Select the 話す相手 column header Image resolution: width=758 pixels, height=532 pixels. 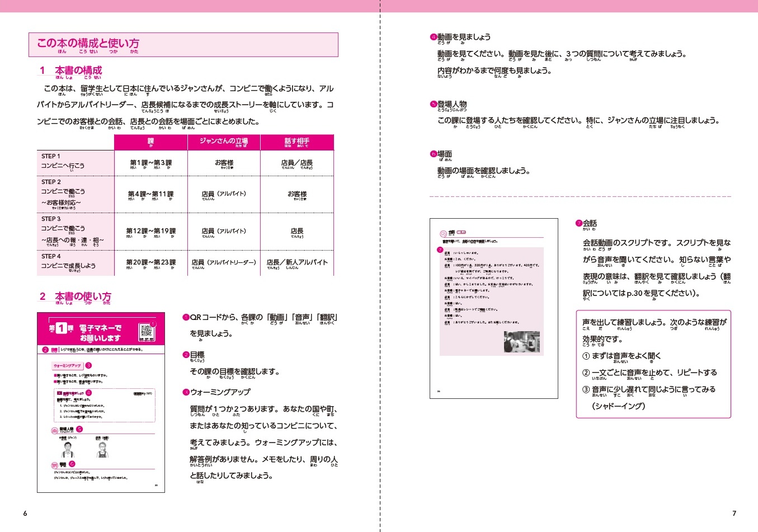click(296, 142)
